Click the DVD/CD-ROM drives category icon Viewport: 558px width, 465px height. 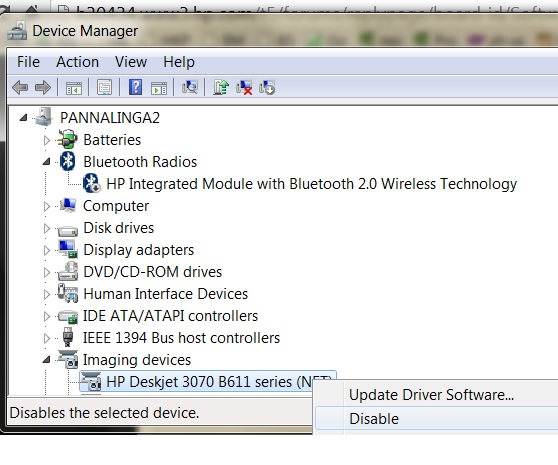coord(68,271)
